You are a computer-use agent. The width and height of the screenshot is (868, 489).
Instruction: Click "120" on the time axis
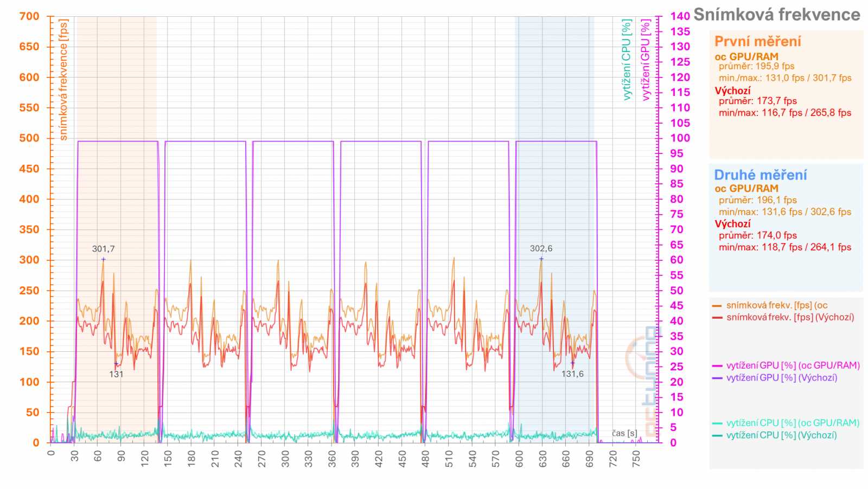point(144,459)
